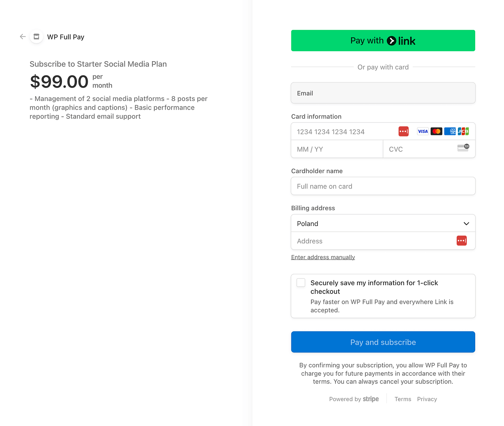The height and width of the screenshot is (426, 504).
Task: Click the Mastercard icon
Action: point(436,131)
